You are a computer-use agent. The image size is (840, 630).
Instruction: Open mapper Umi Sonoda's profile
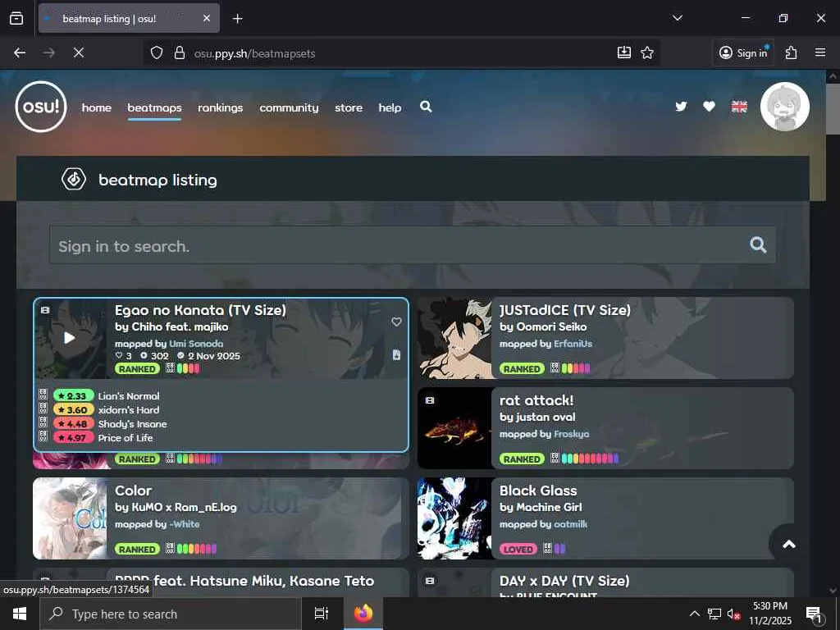click(196, 344)
